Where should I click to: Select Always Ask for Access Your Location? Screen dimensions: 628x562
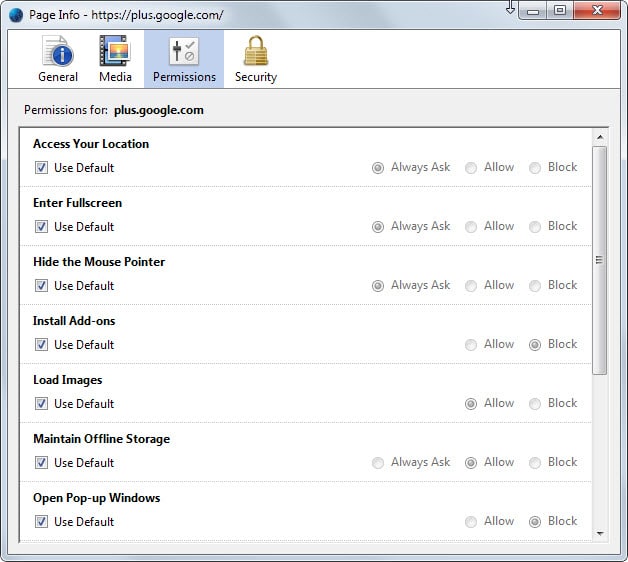(378, 168)
